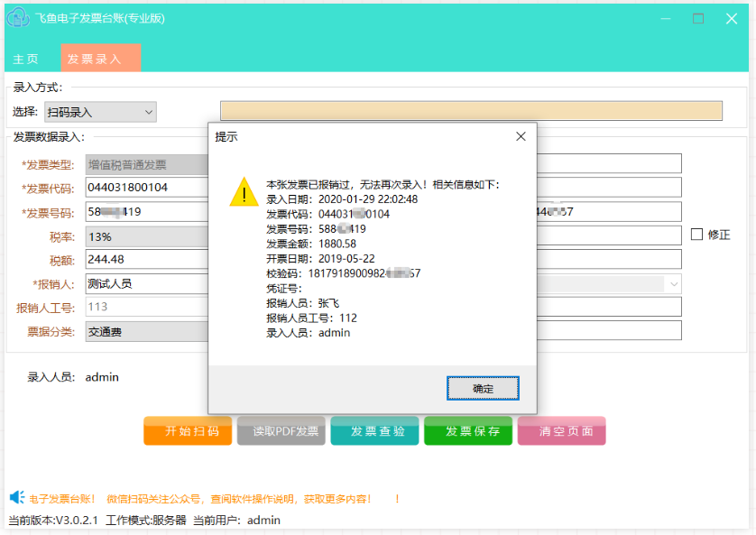Click the 飞鱼 cloud app logo icon
The width and height of the screenshot is (756, 535).
coord(18,18)
